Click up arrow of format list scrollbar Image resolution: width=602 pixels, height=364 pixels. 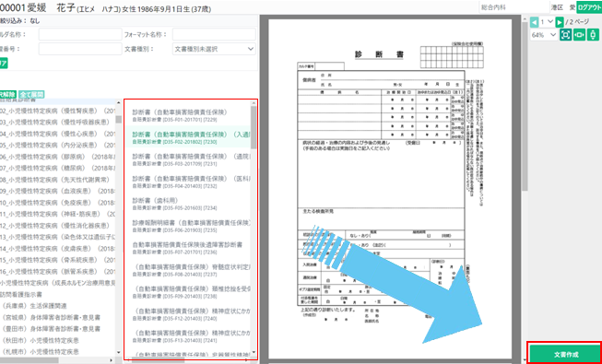click(254, 103)
